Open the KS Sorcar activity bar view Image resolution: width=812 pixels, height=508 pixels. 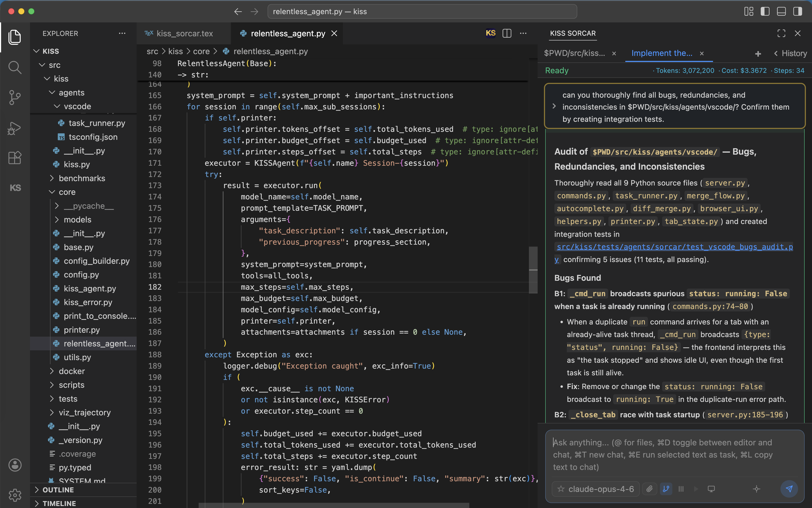tap(15, 188)
